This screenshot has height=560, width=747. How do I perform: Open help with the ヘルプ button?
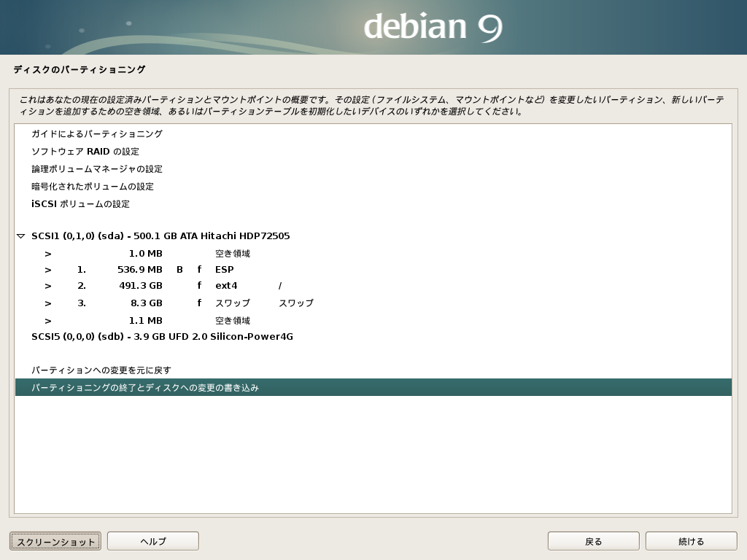tap(153, 542)
